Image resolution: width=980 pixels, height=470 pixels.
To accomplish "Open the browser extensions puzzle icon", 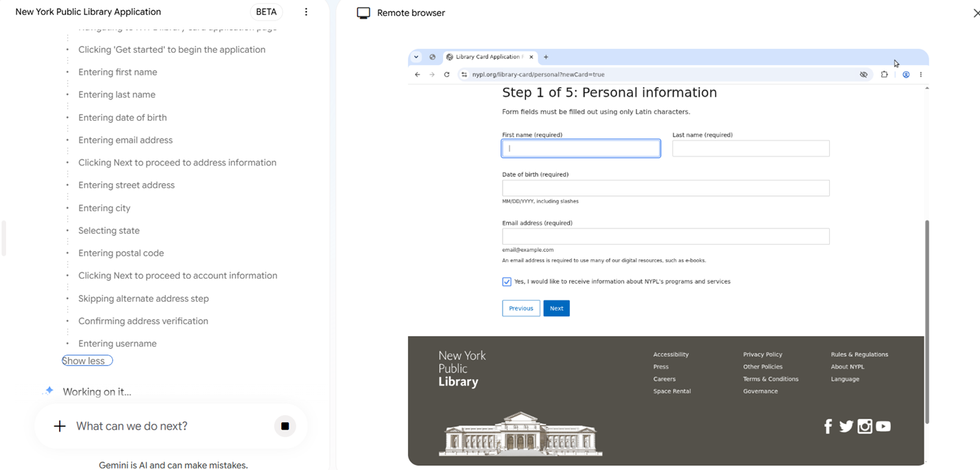I will pyautogui.click(x=884, y=74).
